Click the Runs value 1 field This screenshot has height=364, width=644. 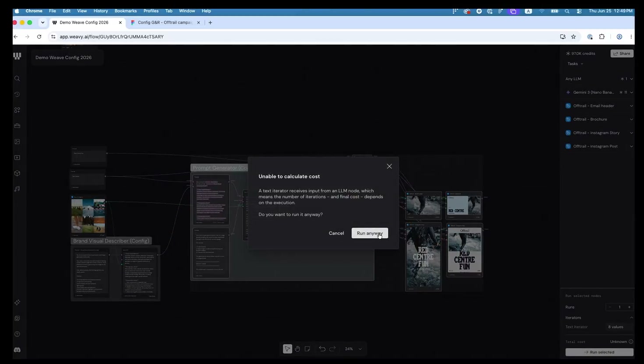point(619,307)
